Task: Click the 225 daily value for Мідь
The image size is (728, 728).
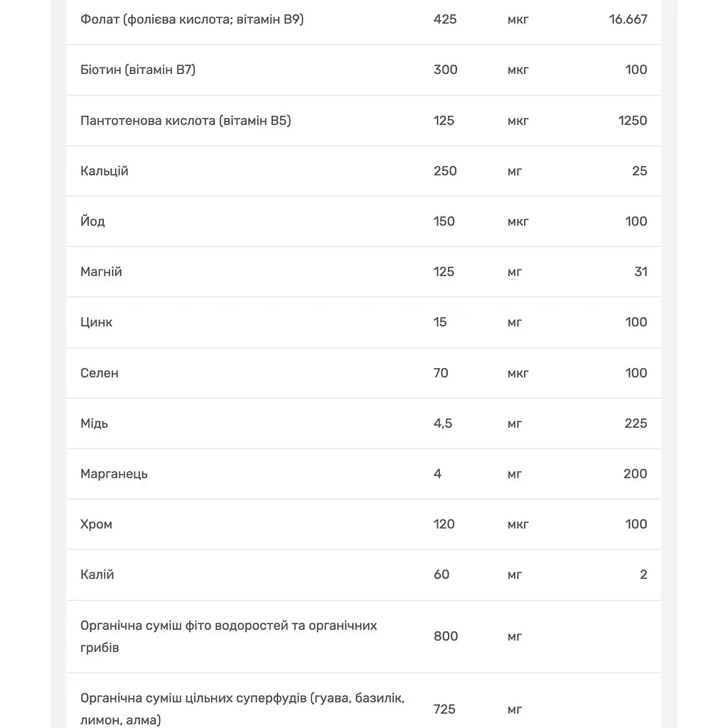Action: click(636, 424)
